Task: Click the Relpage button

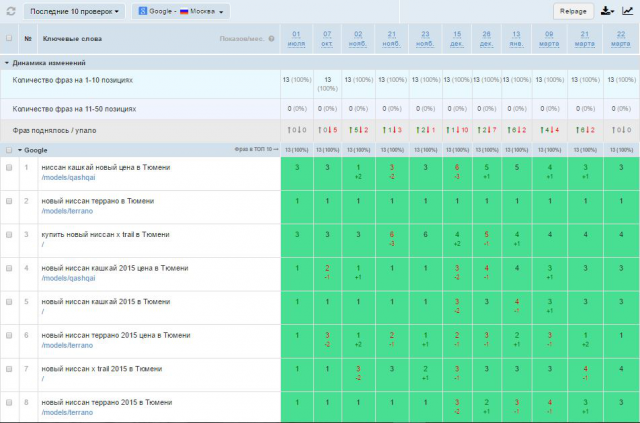Action: (x=573, y=11)
